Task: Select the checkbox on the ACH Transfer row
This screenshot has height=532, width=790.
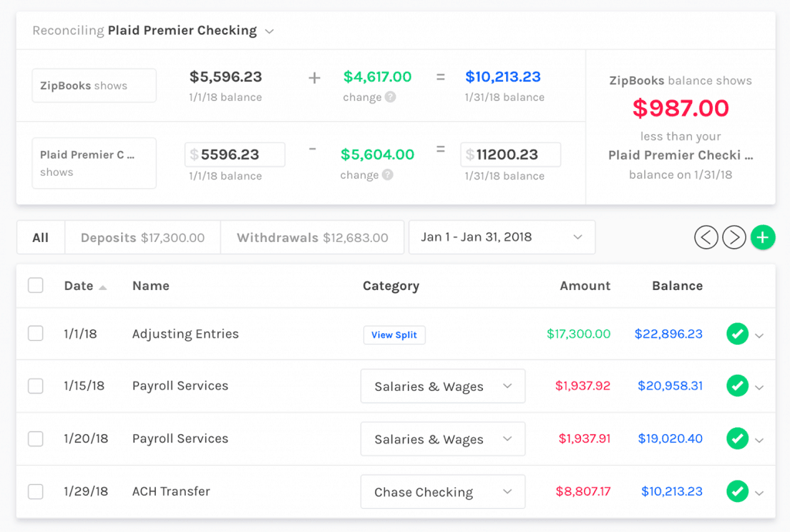Action: (35, 491)
